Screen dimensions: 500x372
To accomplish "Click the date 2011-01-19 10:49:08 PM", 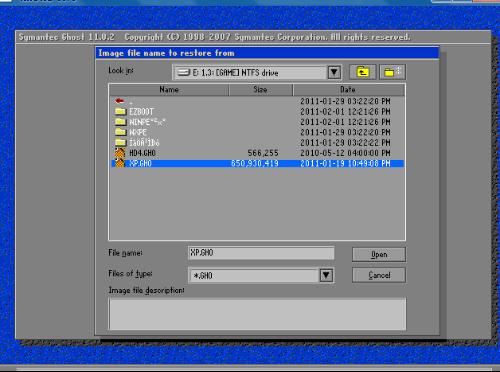I will (345, 163).
